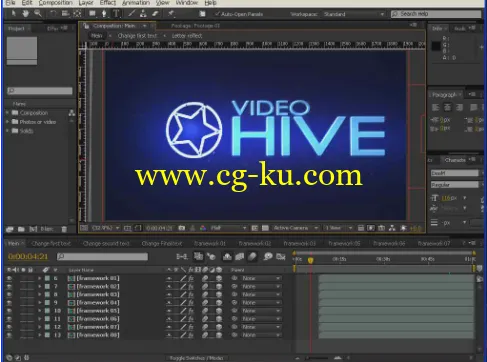Hide layer framework 08 with eye icon
This screenshot has height=362, width=487.
pyautogui.click(x=9, y=335)
